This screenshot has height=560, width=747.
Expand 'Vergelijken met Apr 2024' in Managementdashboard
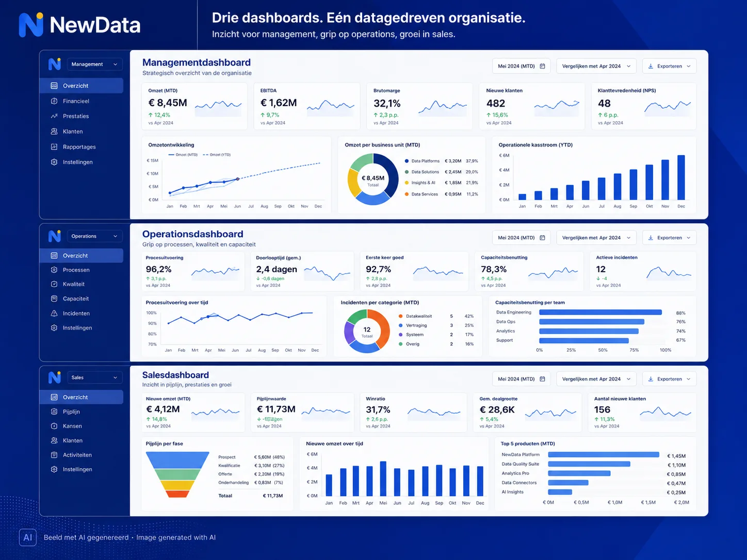point(596,66)
